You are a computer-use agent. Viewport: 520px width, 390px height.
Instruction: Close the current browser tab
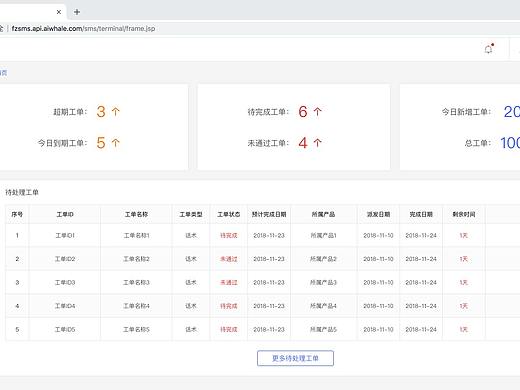click(59, 12)
